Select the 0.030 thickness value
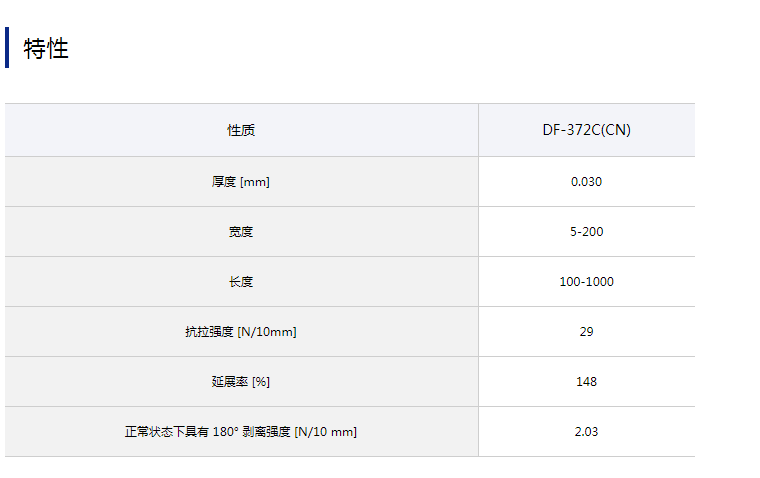Image resolution: width=760 pixels, height=478 pixels. [586, 182]
